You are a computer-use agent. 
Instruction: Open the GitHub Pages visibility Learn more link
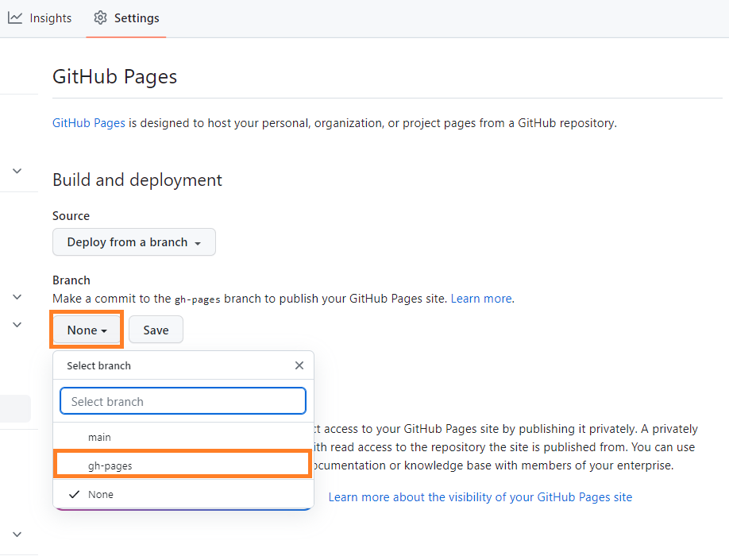[x=480, y=496]
